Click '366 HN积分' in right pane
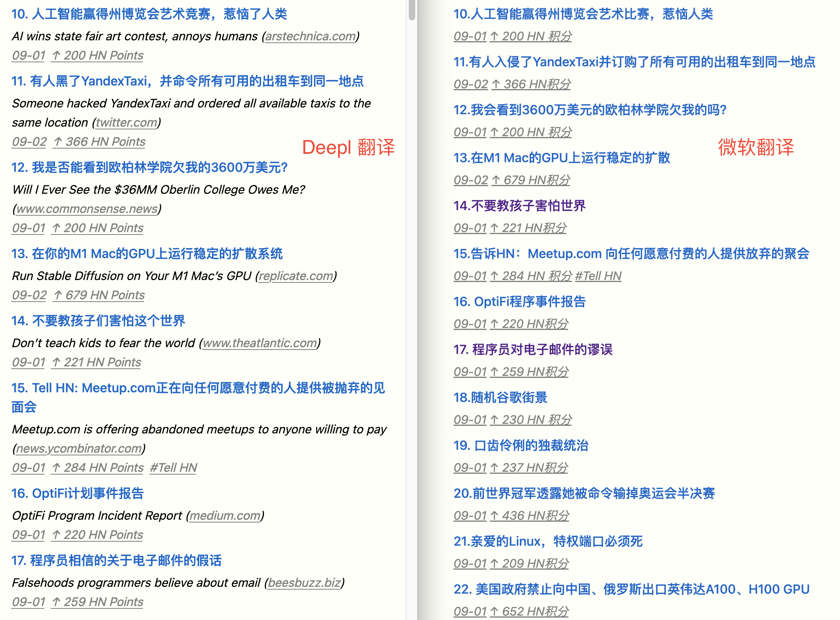This screenshot has width=840, height=620. tap(531, 84)
